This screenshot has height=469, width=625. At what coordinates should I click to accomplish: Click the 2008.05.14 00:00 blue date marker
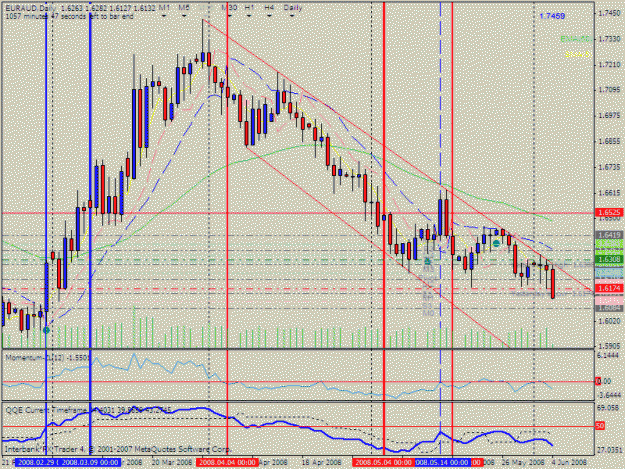click(x=442, y=462)
